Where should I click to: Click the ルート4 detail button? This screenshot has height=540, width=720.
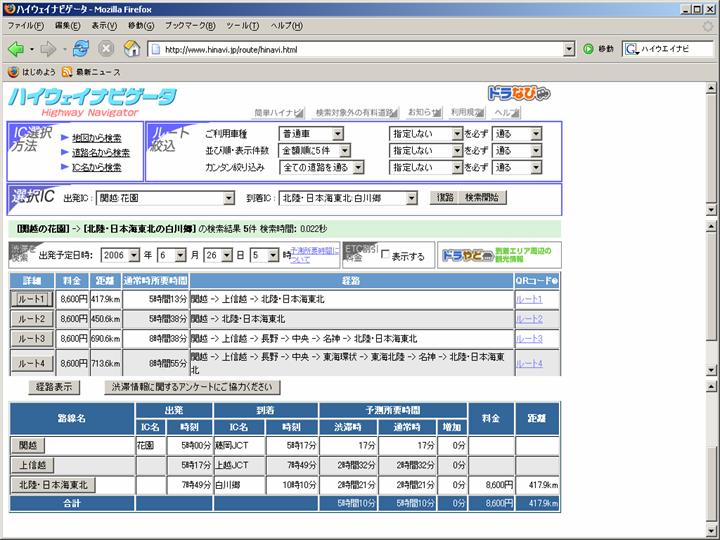32,363
